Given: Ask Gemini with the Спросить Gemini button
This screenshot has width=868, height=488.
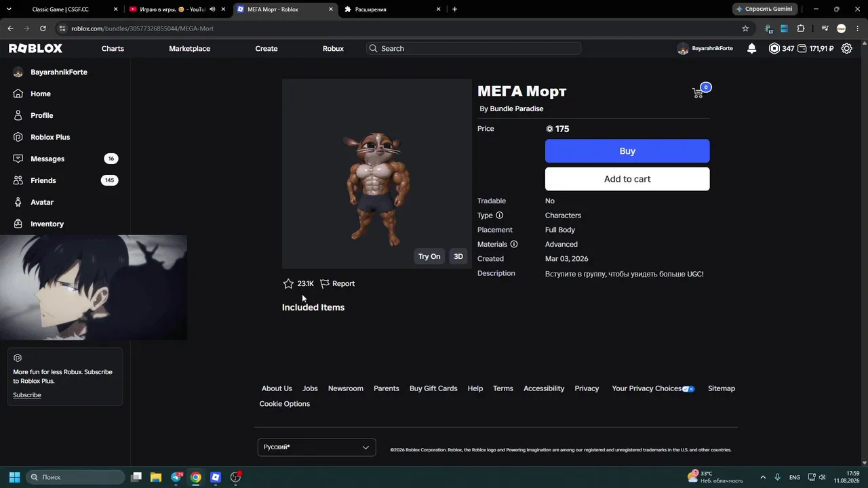Looking at the screenshot, I should click(x=764, y=9).
